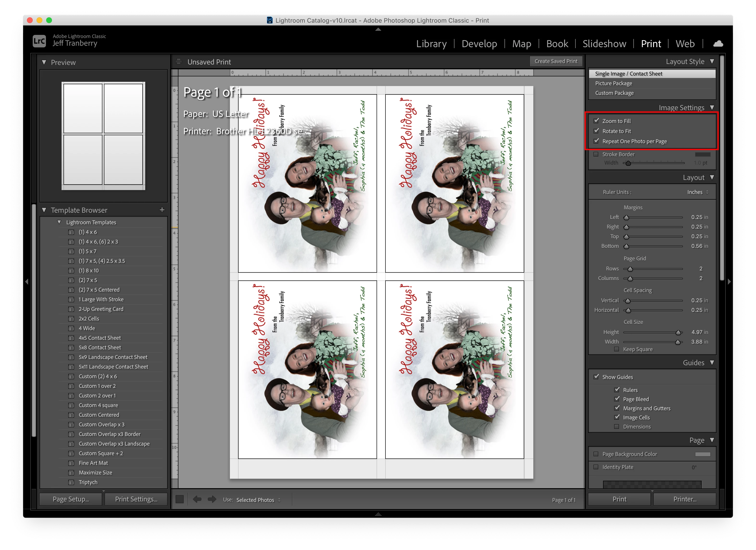Click the cloud sync status icon
Screen dimensions: 756x550
pos(718,44)
